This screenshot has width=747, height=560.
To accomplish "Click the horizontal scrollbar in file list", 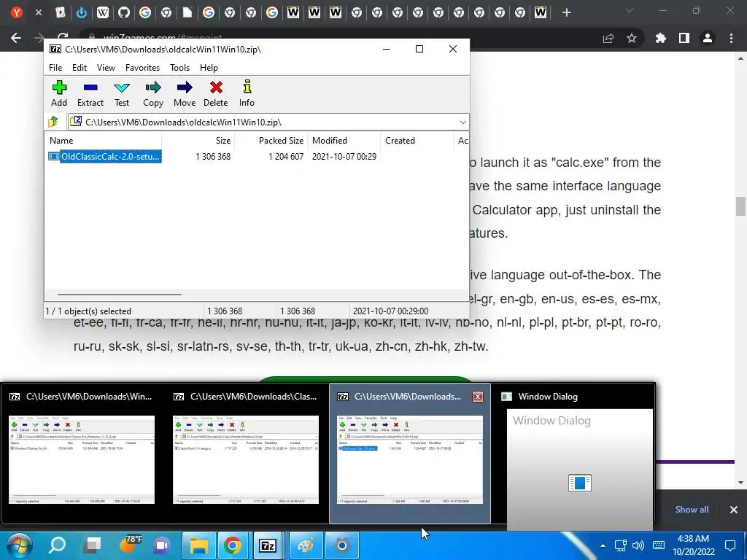I will [119, 295].
